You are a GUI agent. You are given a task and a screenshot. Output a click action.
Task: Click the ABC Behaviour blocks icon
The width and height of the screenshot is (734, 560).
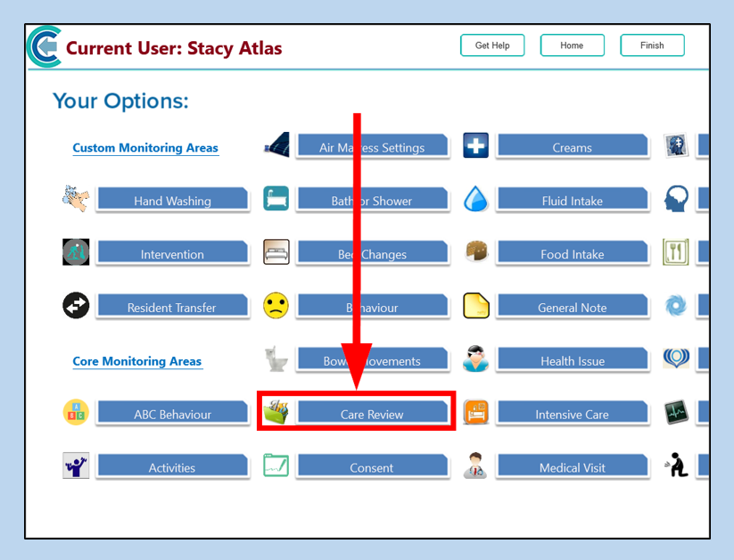tap(76, 413)
